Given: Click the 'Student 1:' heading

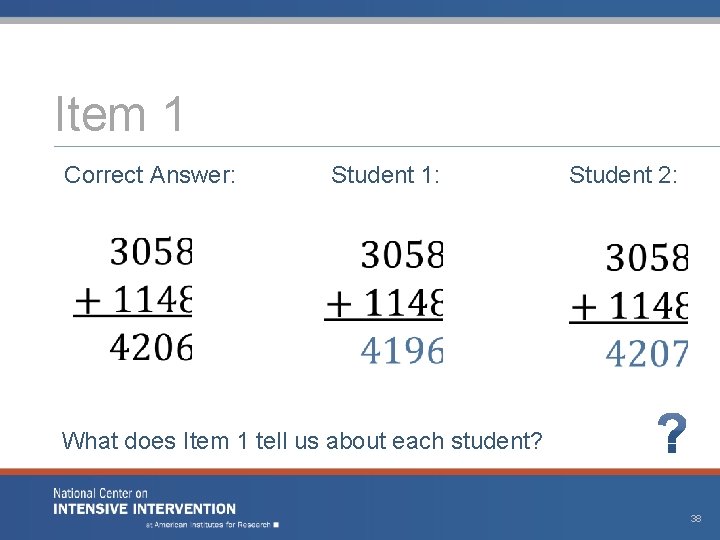Looking at the screenshot, I should tap(386, 175).
